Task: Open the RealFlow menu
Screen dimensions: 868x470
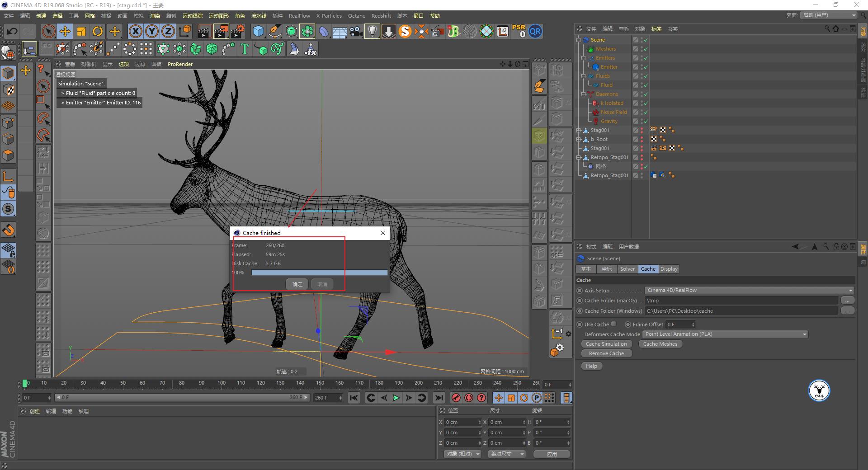Action: pyautogui.click(x=299, y=16)
